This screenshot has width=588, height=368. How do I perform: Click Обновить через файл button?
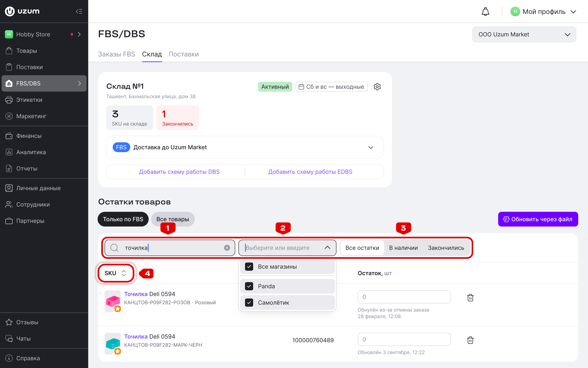tap(538, 219)
